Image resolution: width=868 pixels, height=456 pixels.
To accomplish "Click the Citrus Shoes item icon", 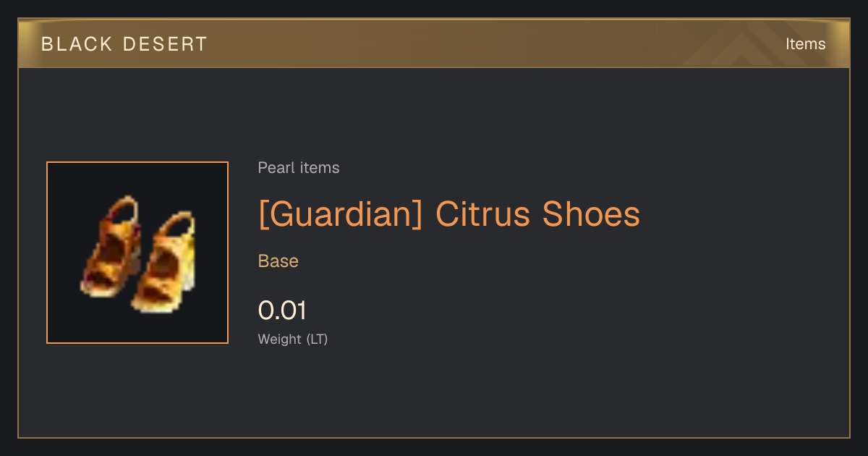I will [137, 253].
